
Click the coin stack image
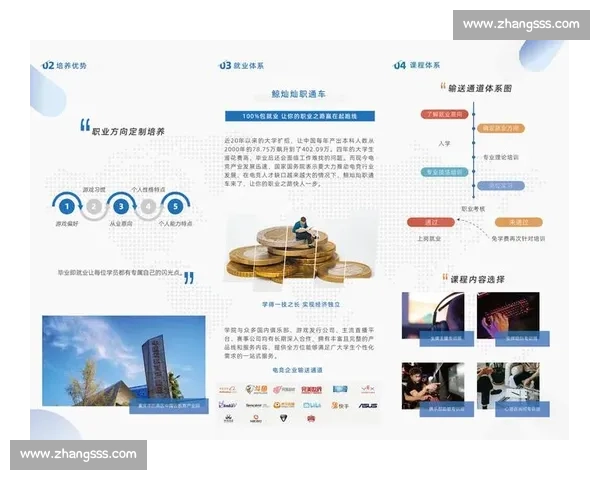coord(298,250)
